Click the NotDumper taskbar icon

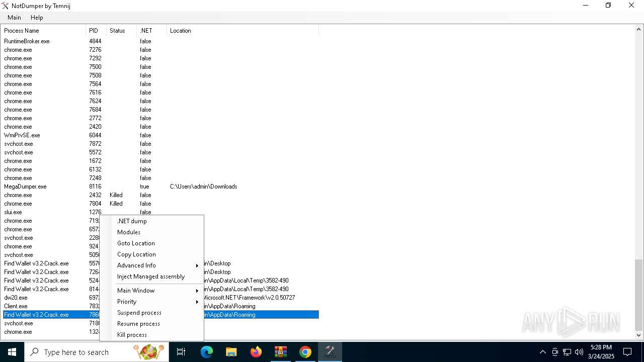coord(330,352)
